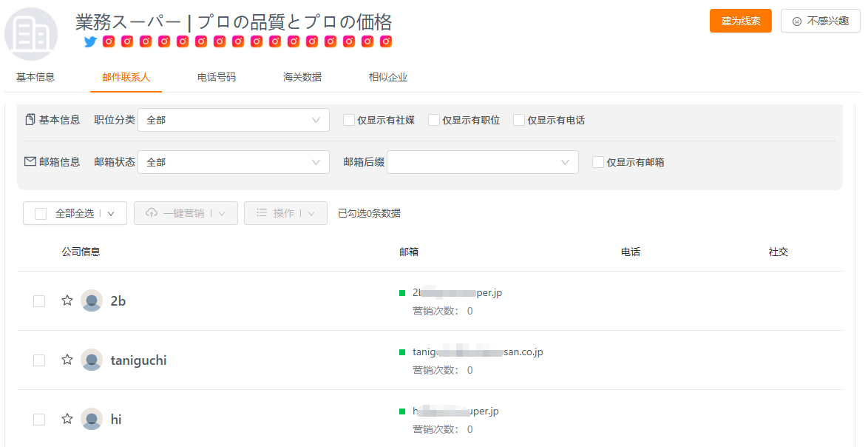Star the taniguchi contact
The width and height of the screenshot is (868, 447).
pyautogui.click(x=67, y=360)
